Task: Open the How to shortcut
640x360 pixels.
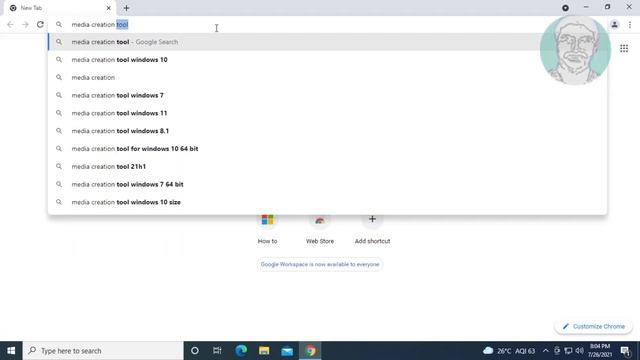Action: tap(267, 229)
